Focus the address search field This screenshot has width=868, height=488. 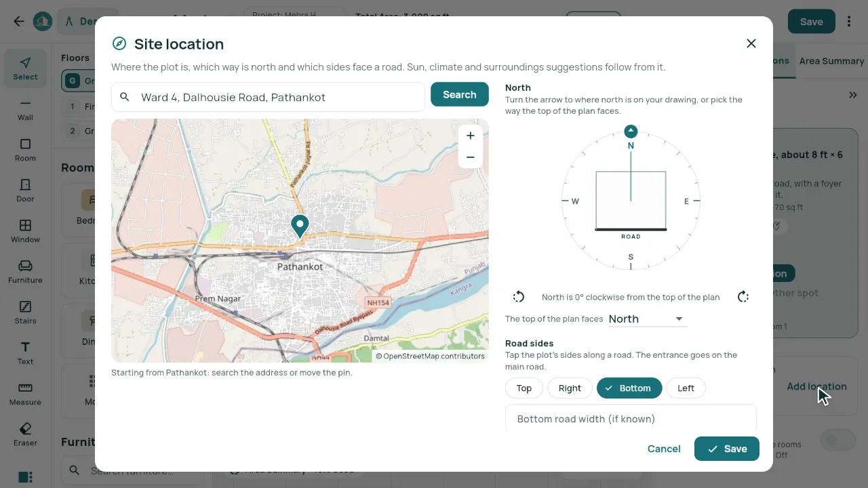coord(268,97)
